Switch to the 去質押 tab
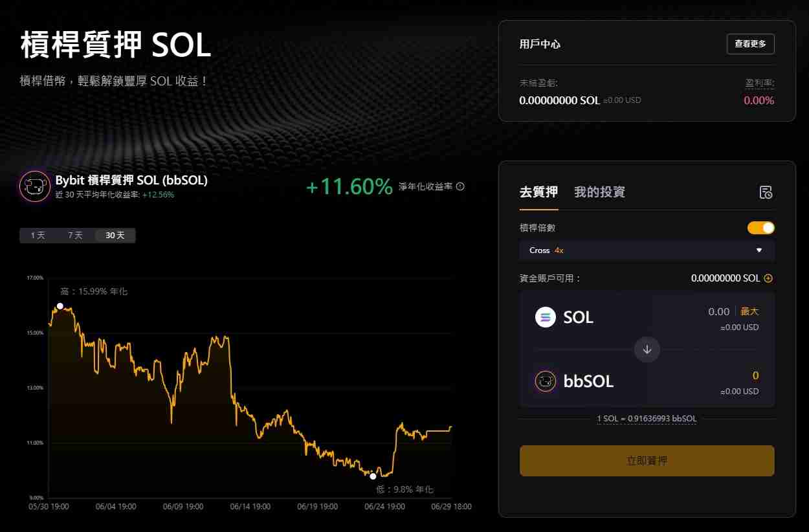Screen dimensions: 809x532 (x=538, y=192)
